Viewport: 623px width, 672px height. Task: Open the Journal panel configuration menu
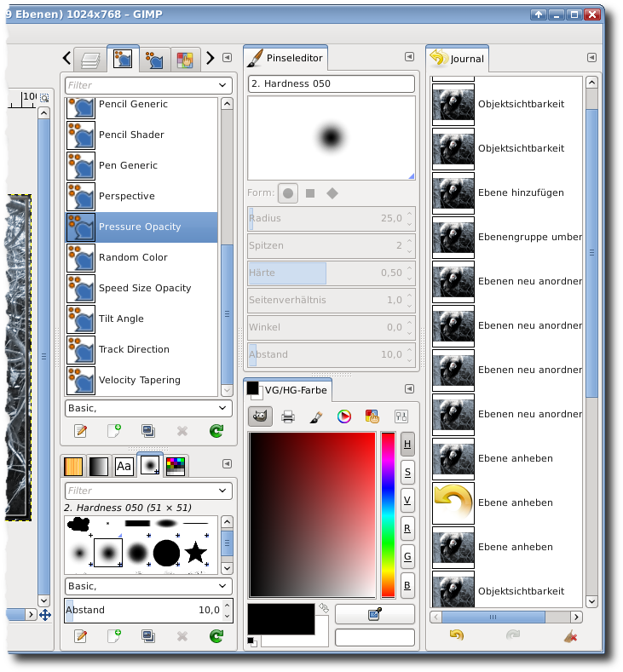point(591,58)
